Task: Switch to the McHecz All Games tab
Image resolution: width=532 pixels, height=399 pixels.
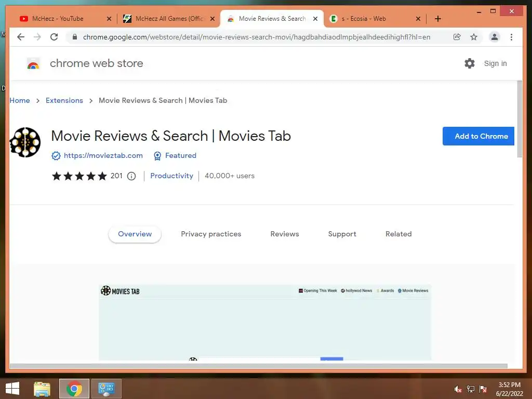Action: tap(169, 19)
